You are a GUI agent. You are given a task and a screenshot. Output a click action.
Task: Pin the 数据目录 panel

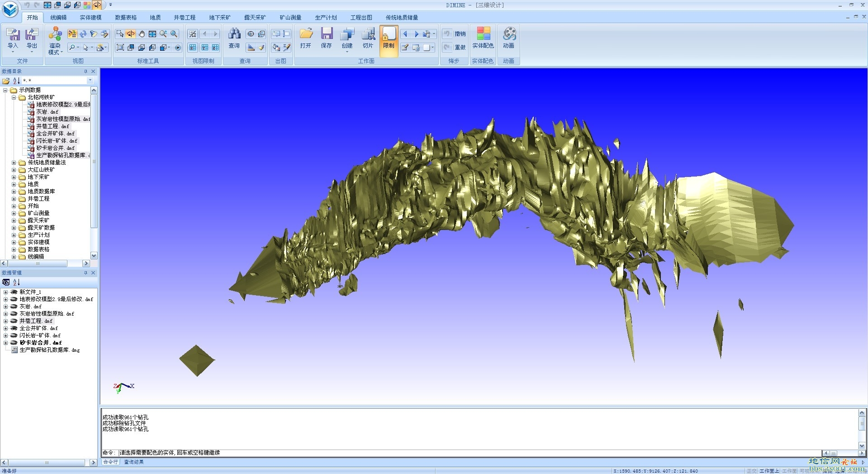click(85, 72)
